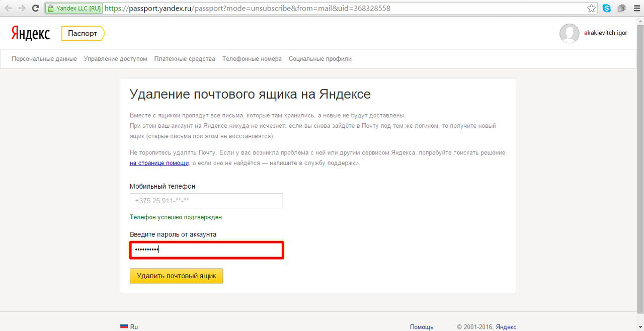644x331 pixels.
Task: Open Телефонные номера tab
Action: (x=252, y=59)
